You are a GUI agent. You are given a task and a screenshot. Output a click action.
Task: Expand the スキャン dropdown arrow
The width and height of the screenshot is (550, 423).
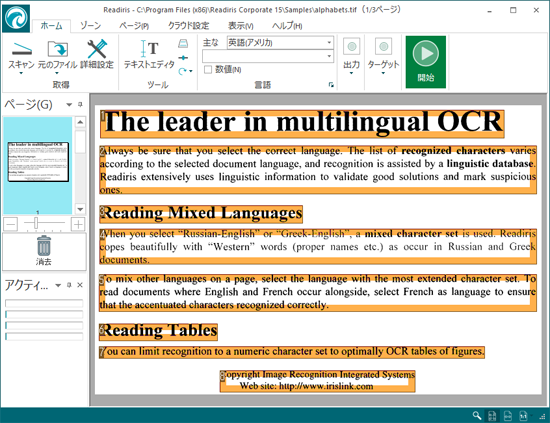pos(21,73)
